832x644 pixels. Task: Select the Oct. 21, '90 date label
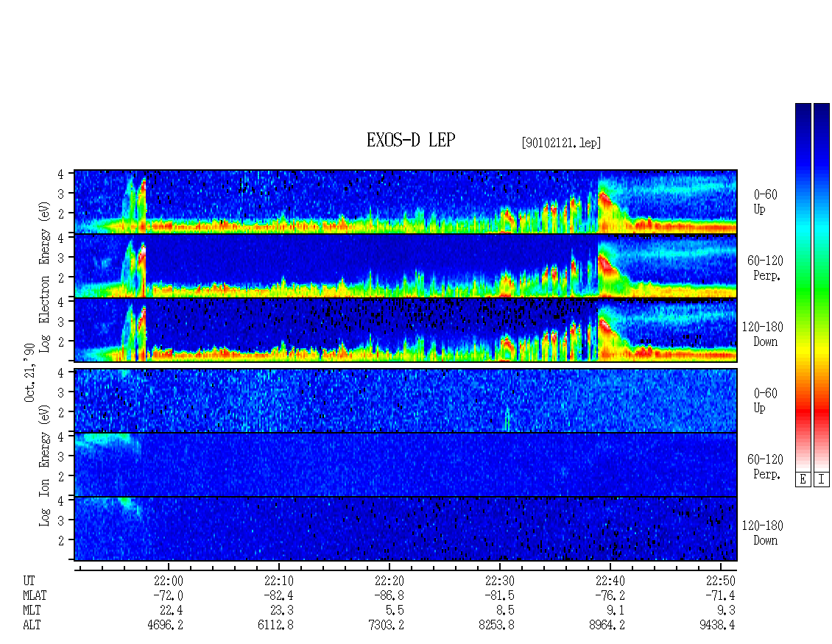[29, 372]
